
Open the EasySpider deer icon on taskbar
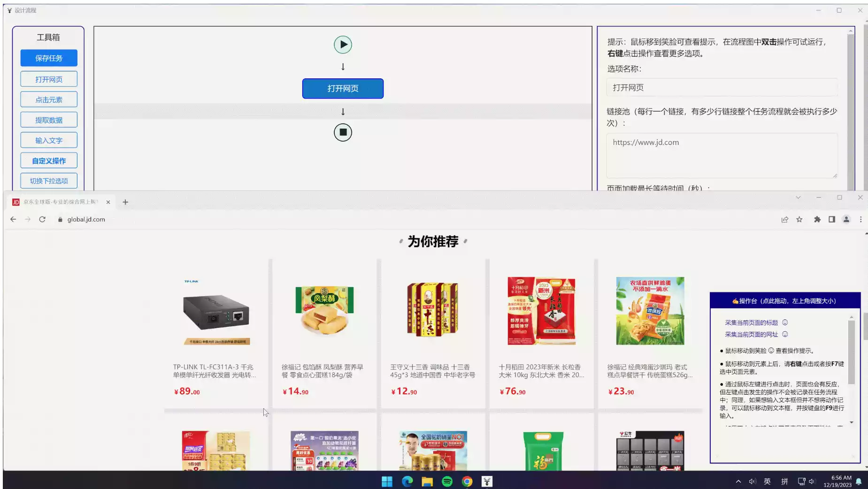[487, 481]
